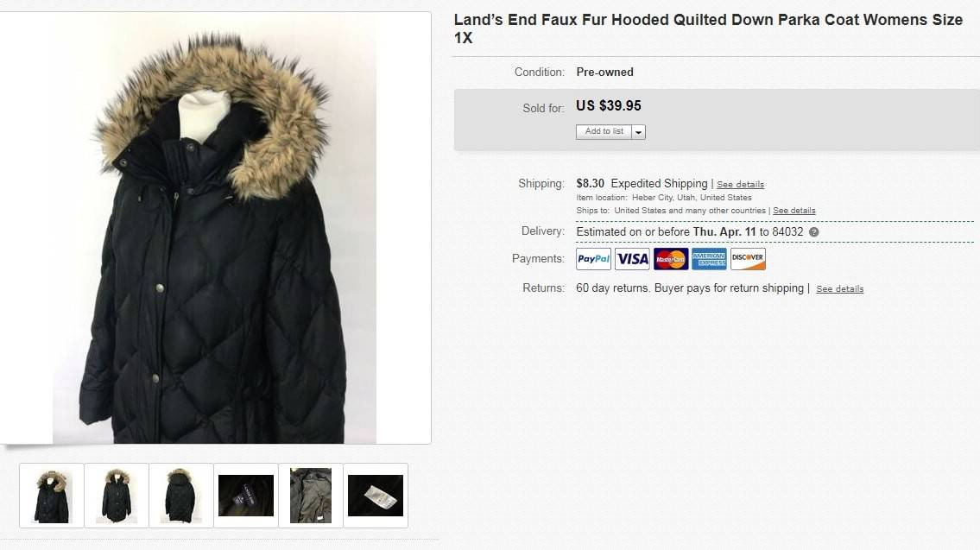Select first thumbnail of coat front view
The width and height of the screenshot is (980, 550).
pyautogui.click(x=52, y=496)
